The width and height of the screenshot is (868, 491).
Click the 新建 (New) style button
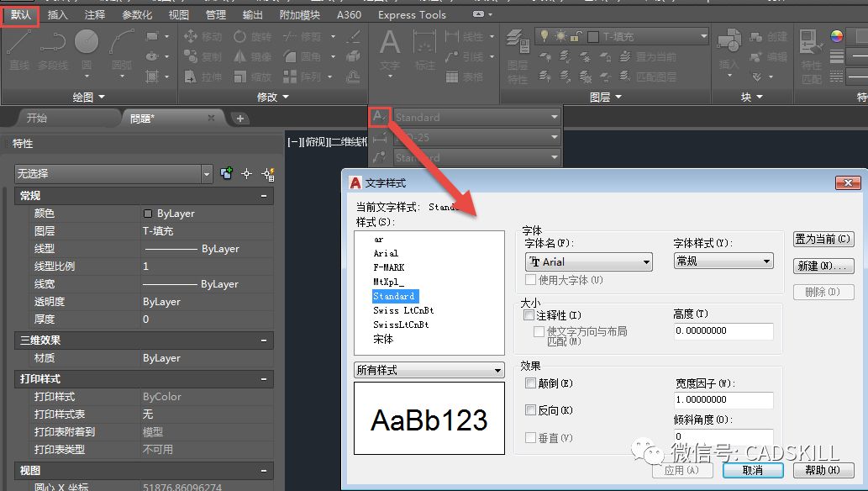823,266
